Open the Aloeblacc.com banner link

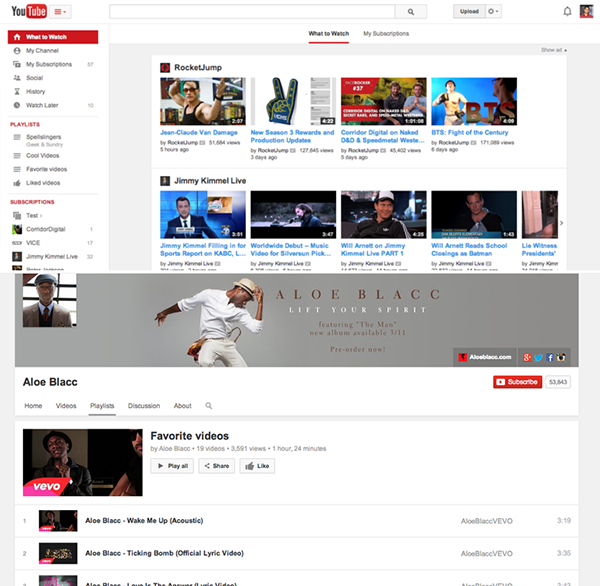(x=485, y=357)
